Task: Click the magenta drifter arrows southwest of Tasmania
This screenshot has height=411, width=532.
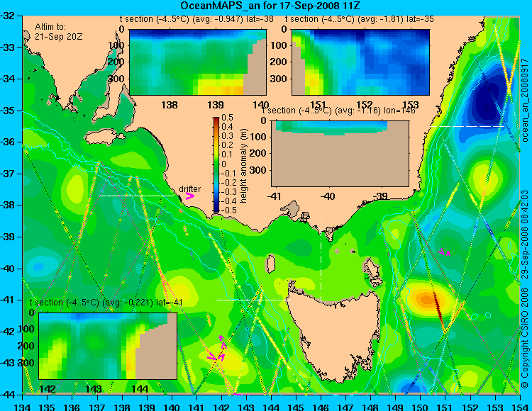Action: click(x=218, y=349)
